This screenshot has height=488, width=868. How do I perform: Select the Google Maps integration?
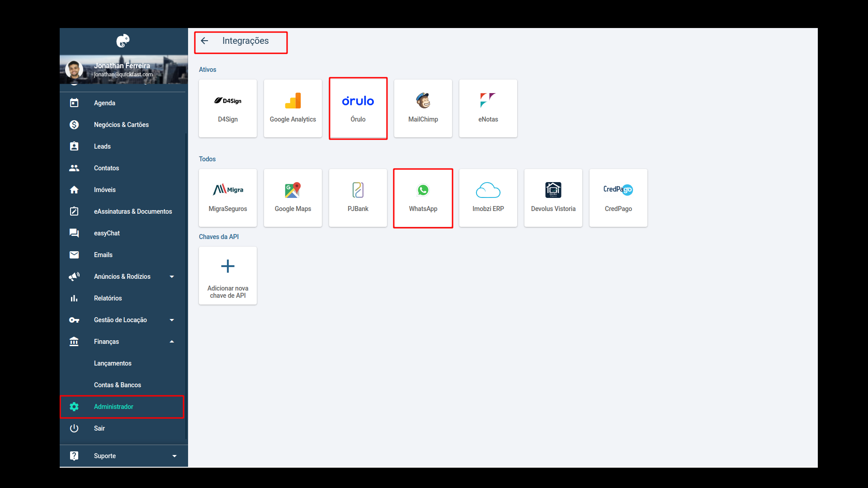[x=293, y=198]
